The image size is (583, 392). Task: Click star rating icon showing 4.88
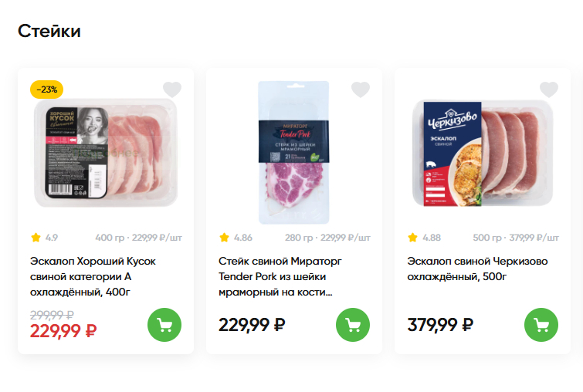click(x=412, y=238)
